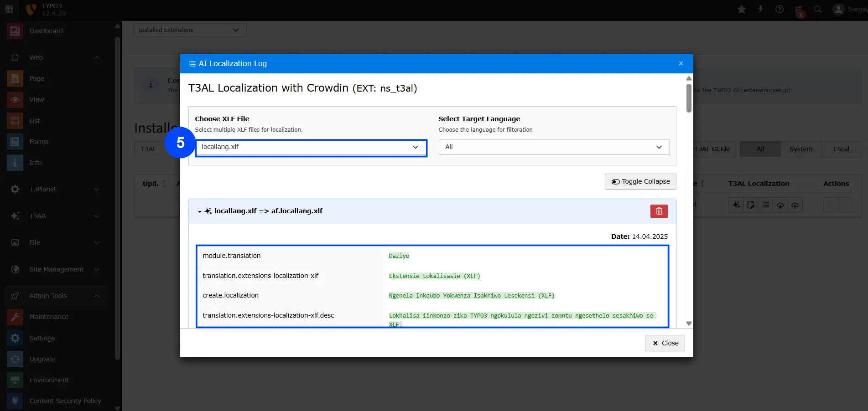Click 'Ngenela Inkqubo Yokwenza Isakhiwo Lesekensi (XLF)' text
Viewport: 868px width, 411px height.
point(472,296)
